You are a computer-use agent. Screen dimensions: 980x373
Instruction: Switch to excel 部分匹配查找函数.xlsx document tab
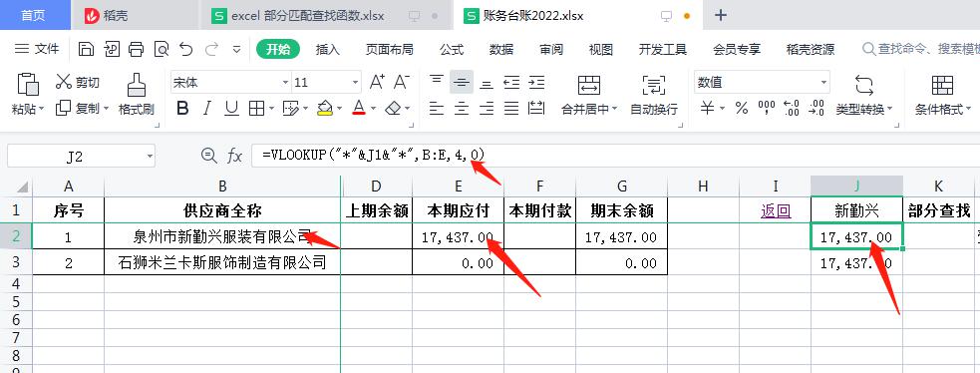(325, 16)
